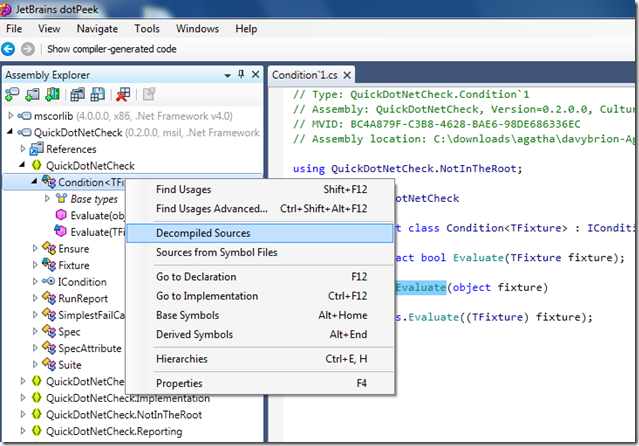
Task: Select the Evaluate(object) method icon
Action: pyautogui.click(x=61, y=215)
